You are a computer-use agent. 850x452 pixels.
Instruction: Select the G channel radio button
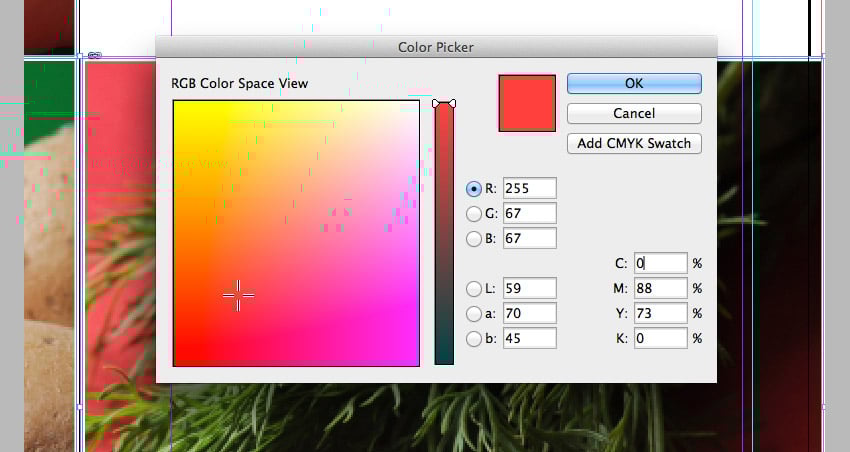click(474, 214)
